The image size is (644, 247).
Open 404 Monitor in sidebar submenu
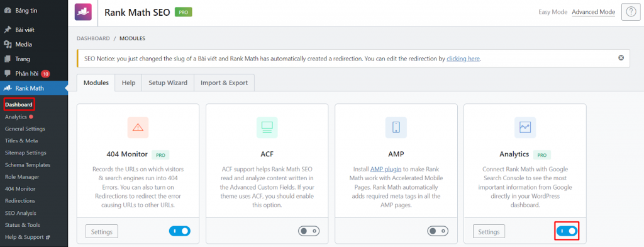20,189
